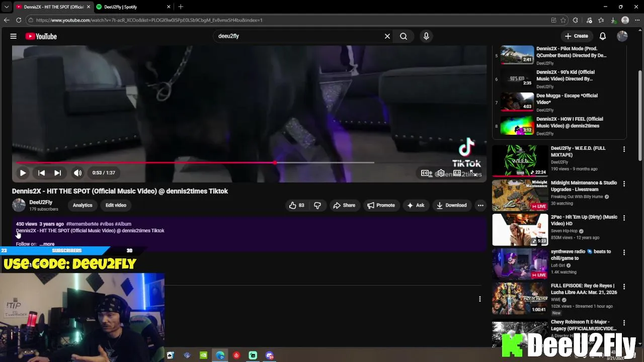
Task: Open the YouTube guide hamburger menu
Action: click(14, 36)
